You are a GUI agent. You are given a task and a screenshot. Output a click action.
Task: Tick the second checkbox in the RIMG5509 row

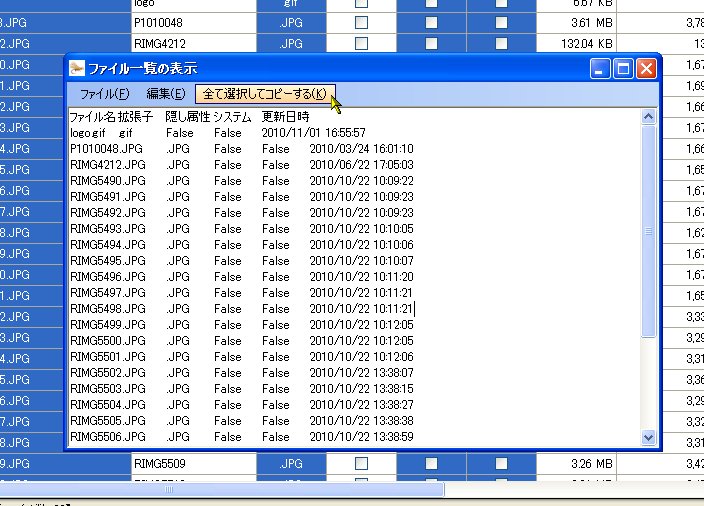click(431, 463)
